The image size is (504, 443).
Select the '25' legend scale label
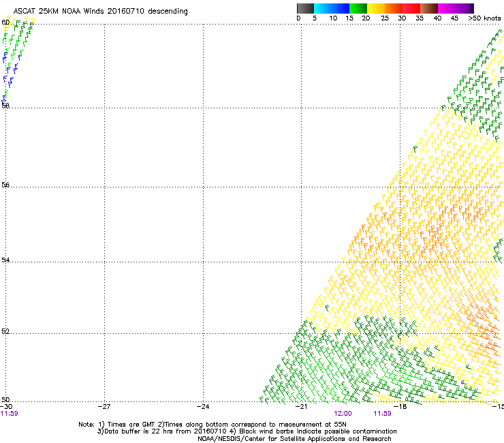pos(385,18)
